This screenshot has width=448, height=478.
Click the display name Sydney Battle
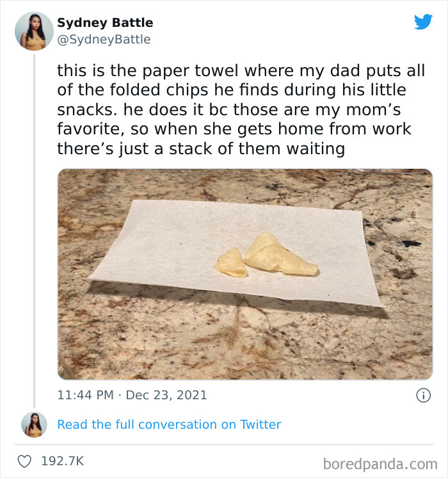point(105,23)
